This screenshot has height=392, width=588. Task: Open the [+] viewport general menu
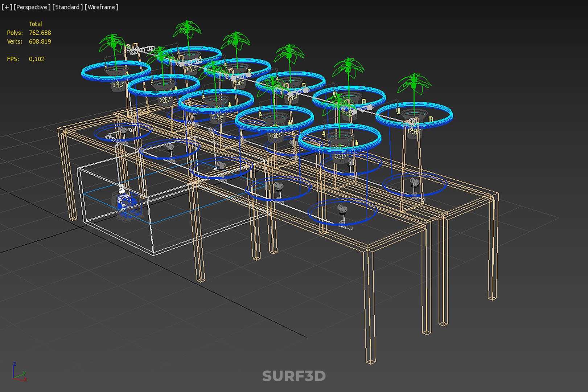[7, 7]
